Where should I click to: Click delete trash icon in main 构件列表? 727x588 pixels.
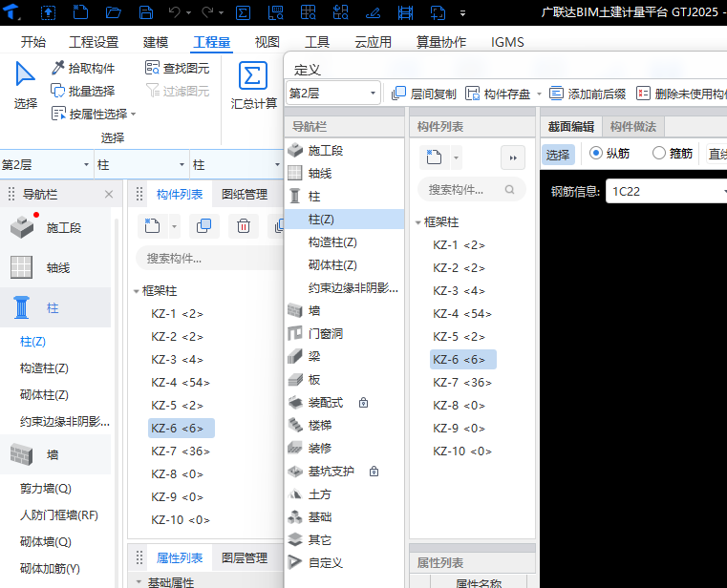pos(244,226)
